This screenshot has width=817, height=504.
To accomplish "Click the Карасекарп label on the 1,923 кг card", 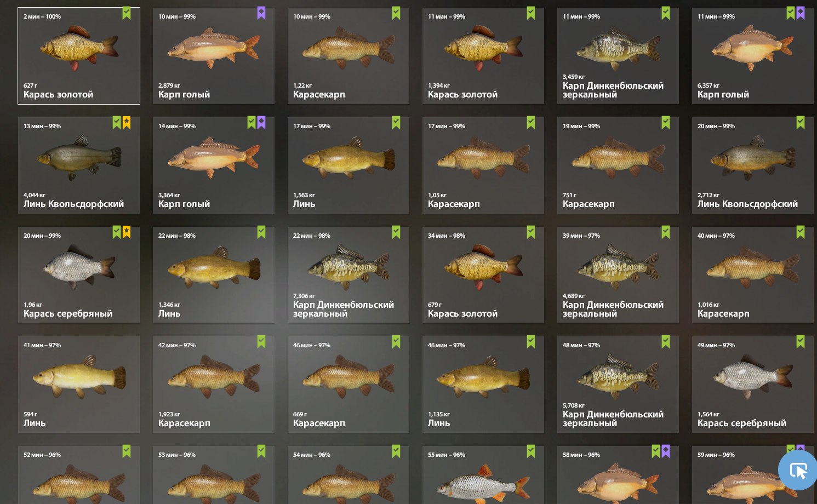I will [184, 423].
